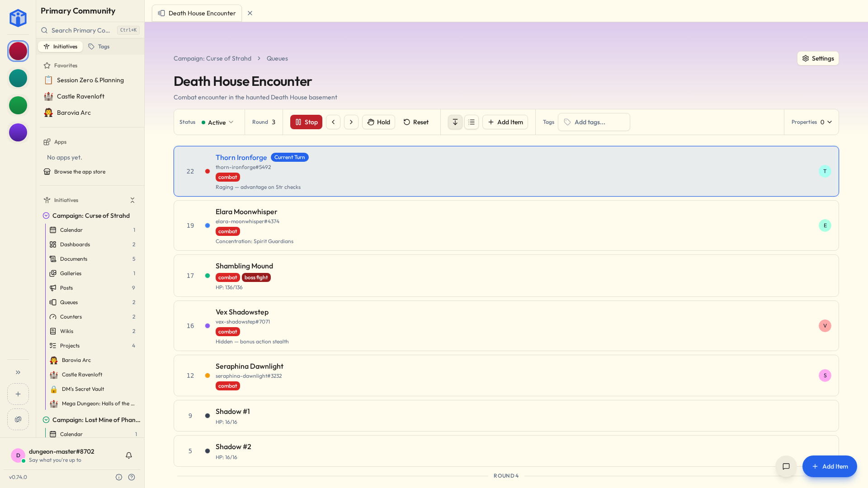Open the Active status dropdown

coord(217,122)
